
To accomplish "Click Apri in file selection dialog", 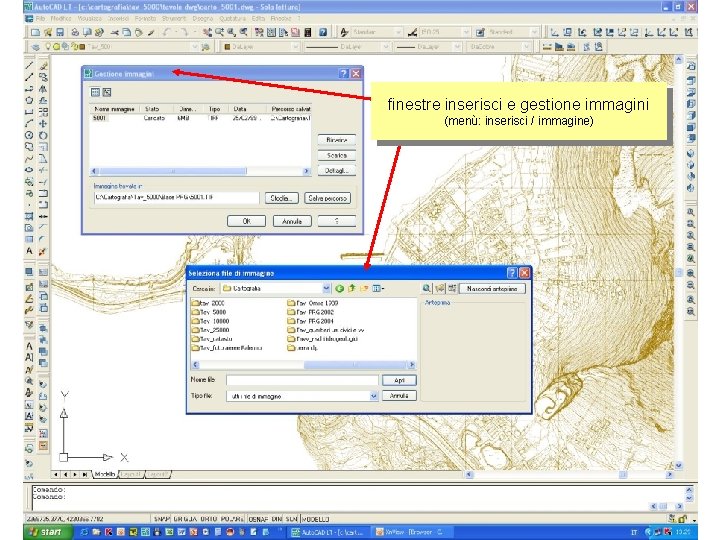I will click(x=399, y=380).
